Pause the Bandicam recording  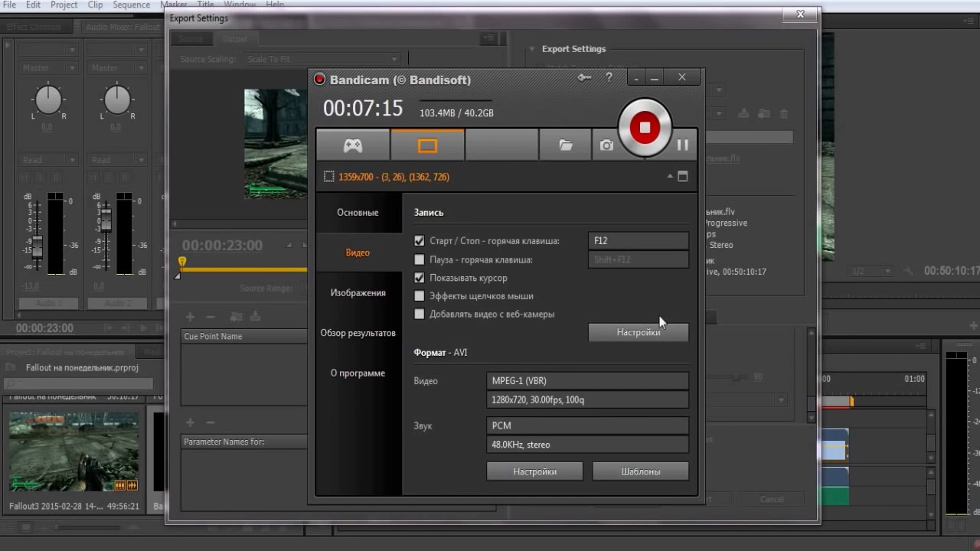tap(683, 145)
